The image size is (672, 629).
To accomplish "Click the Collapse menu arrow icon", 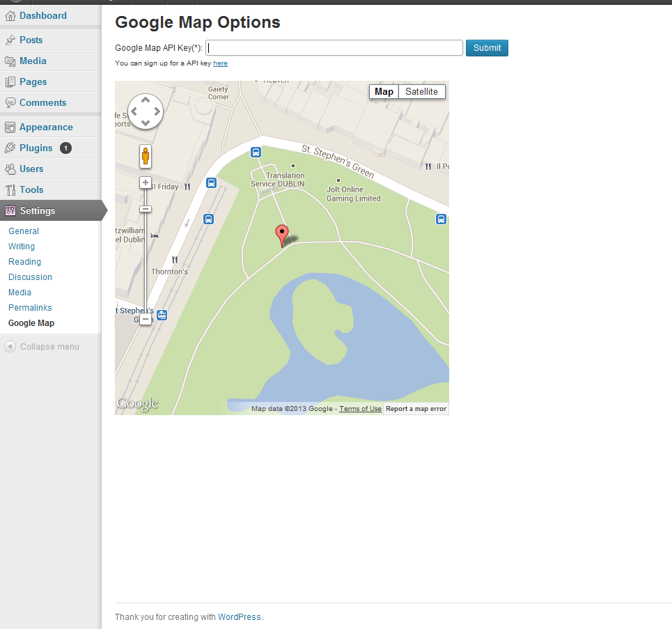I will click(10, 346).
